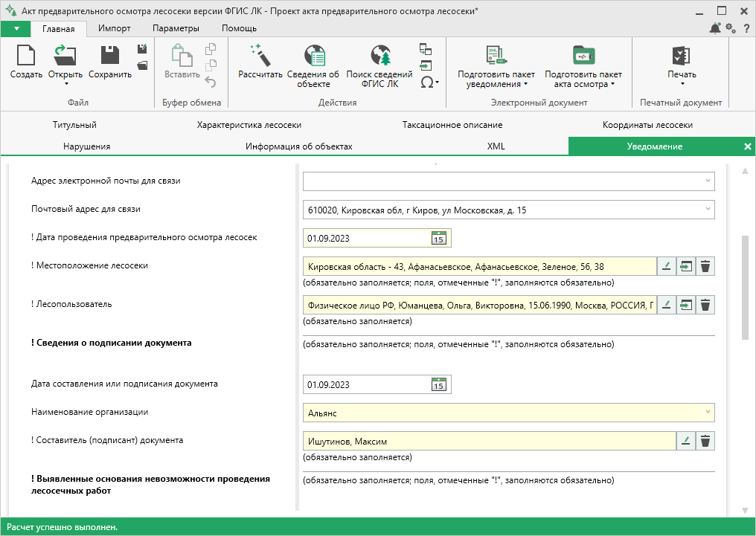Viewport: 756px width, 536px height.
Task: Paste with the Вставить clipboard icon
Action: 182,55
